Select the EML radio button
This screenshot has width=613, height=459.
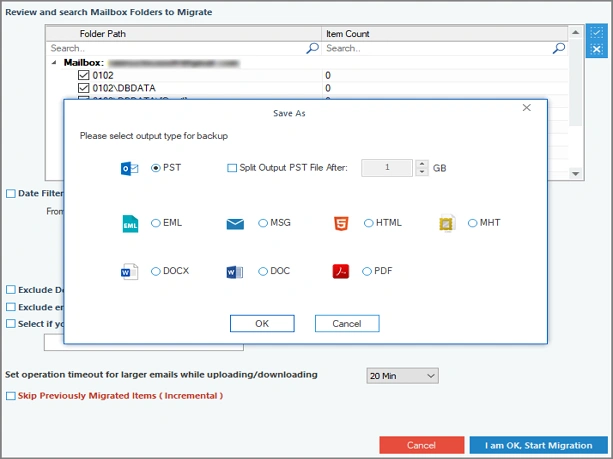pos(155,223)
